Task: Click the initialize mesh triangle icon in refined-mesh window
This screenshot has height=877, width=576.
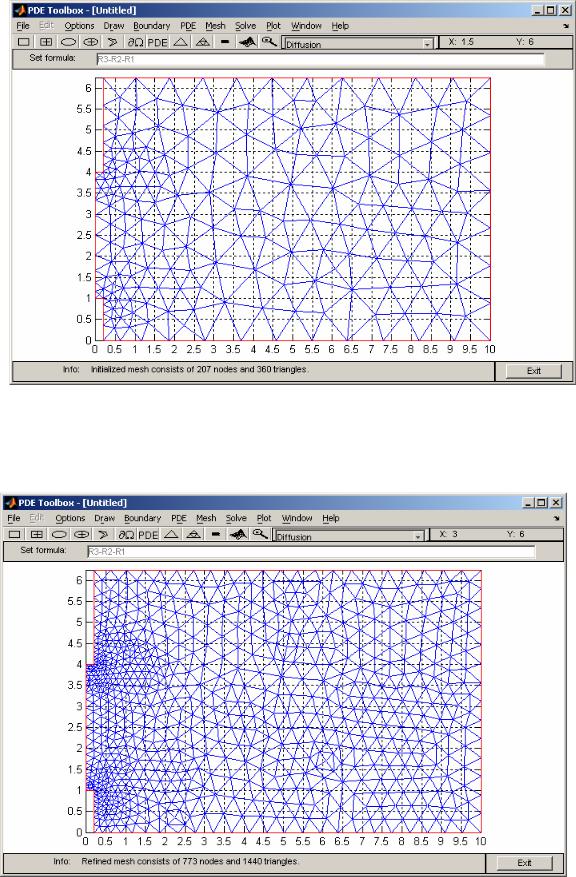Action: [171, 534]
